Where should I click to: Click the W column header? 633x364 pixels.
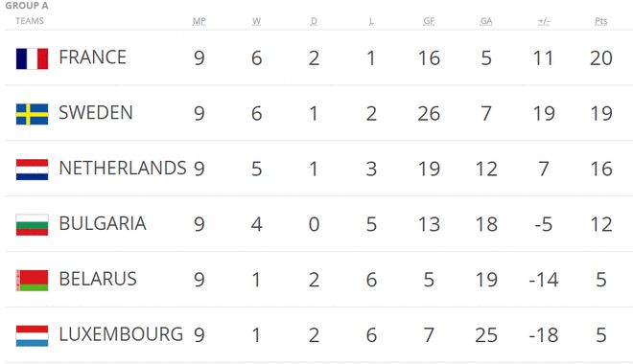click(256, 21)
